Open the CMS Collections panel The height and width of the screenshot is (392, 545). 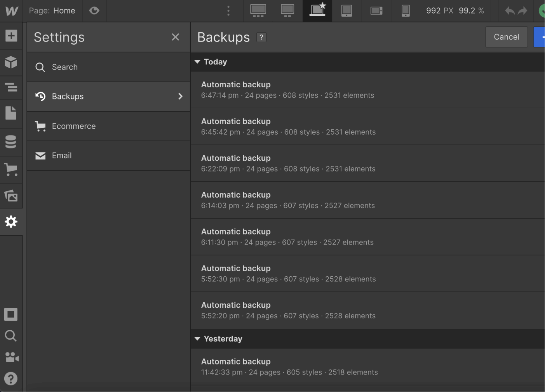pyautogui.click(x=11, y=142)
